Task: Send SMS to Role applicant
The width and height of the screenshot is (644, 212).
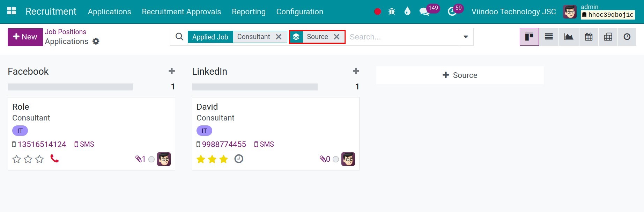Action: click(x=84, y=144)
